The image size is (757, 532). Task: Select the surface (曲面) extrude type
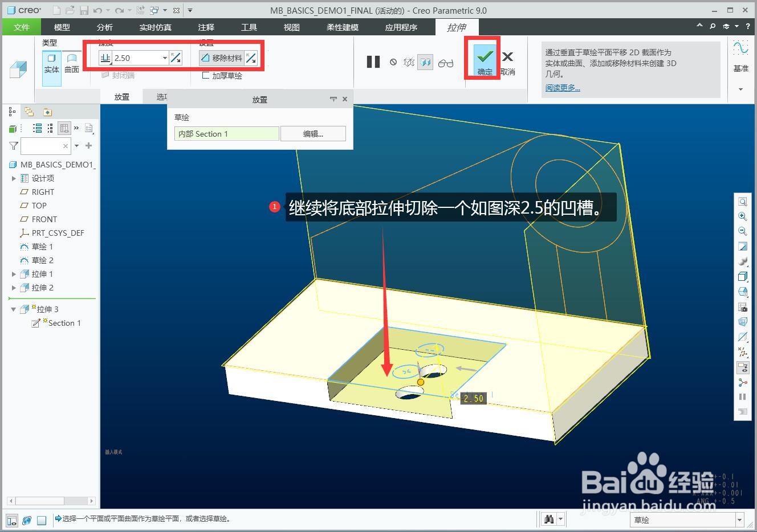[72, 64]
